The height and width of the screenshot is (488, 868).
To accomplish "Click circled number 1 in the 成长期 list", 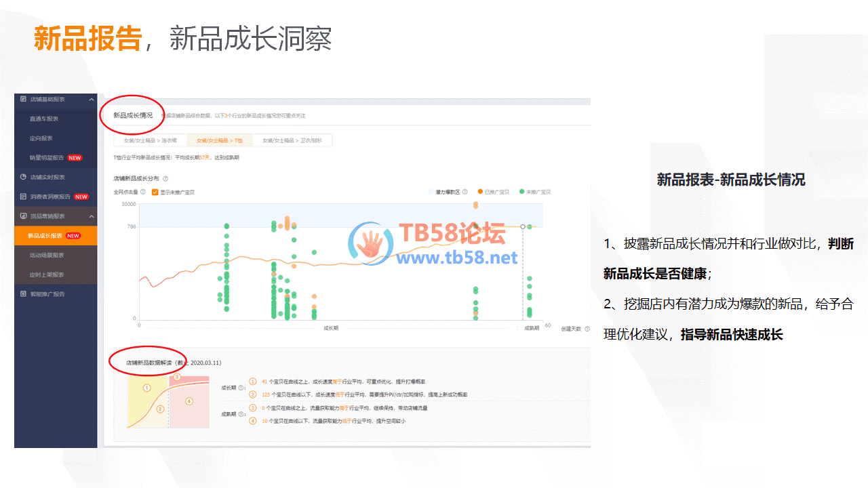I will click(x=253, y=382).
